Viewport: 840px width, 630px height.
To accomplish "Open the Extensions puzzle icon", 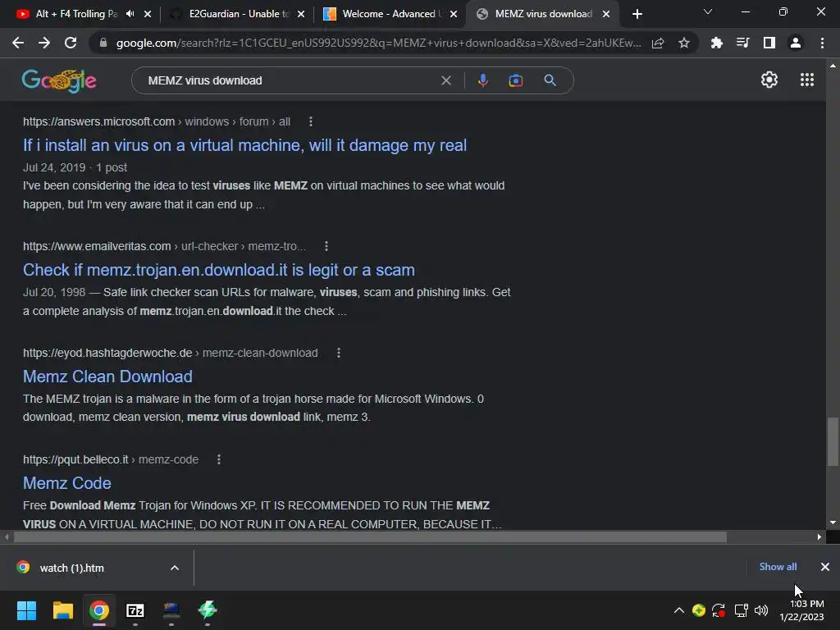I will tap(717, 43).
